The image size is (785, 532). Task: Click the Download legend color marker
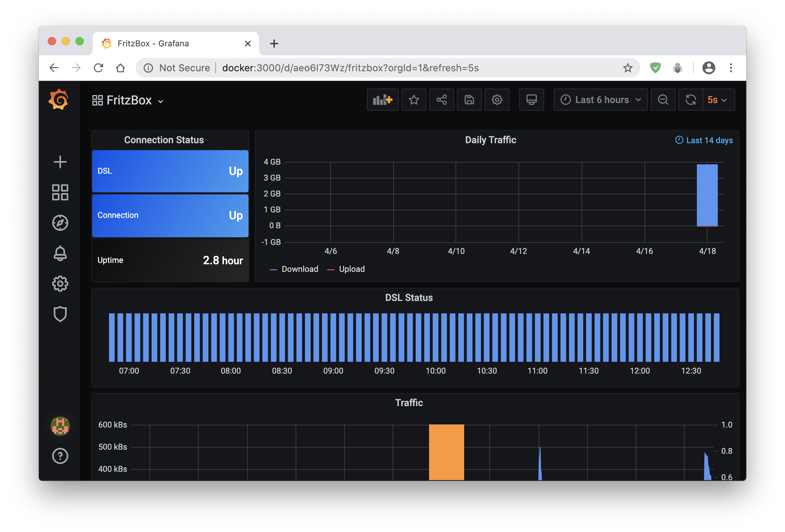[273, 269]
